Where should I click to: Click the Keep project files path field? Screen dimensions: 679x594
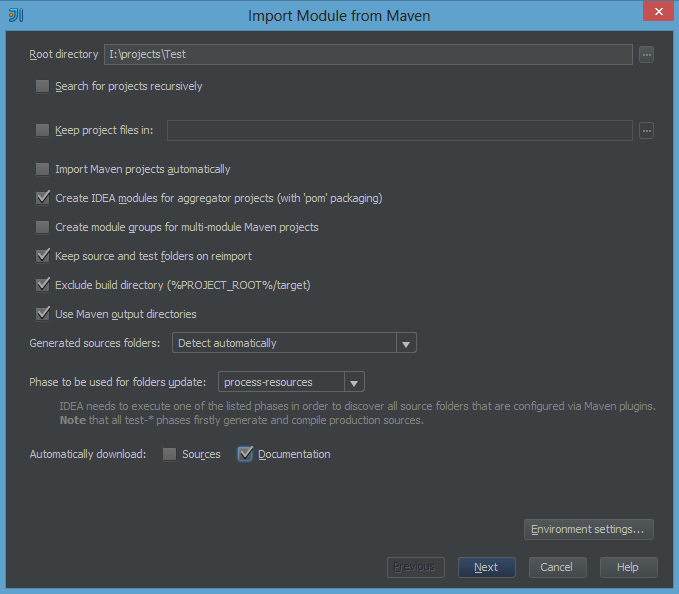point(400,130)
